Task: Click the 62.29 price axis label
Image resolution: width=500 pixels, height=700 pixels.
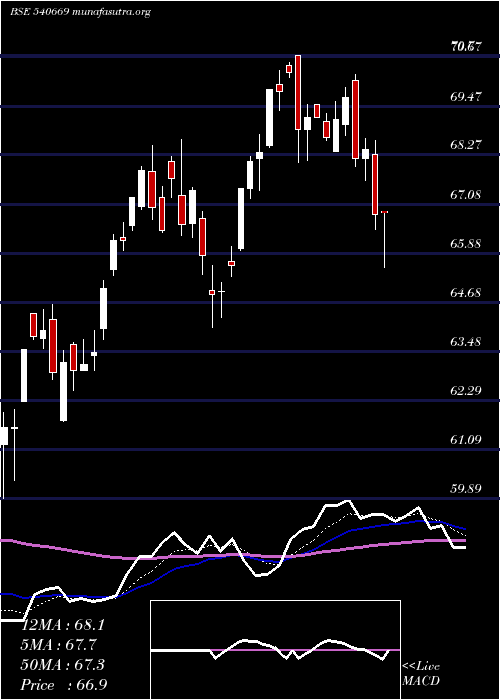Action: coord(466,391)
